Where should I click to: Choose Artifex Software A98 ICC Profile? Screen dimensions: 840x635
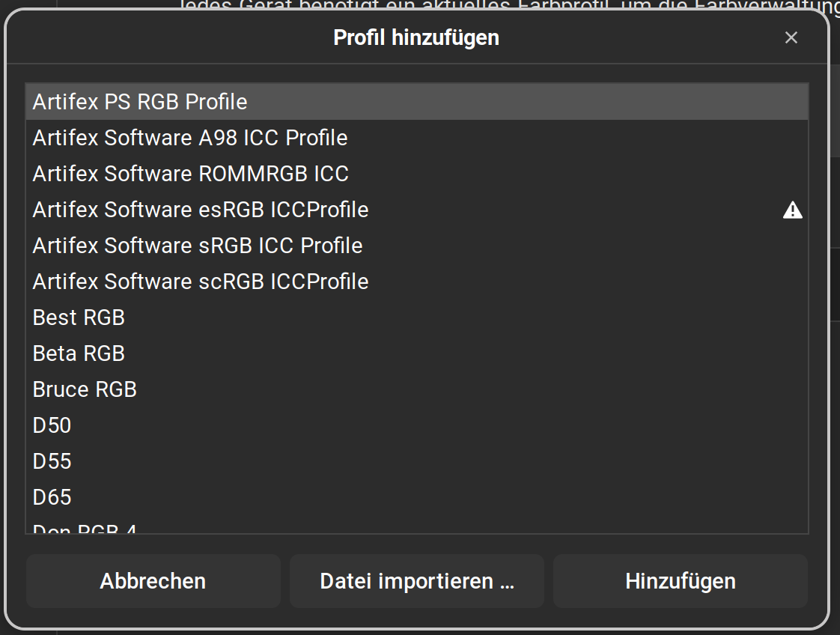(190, 138)
